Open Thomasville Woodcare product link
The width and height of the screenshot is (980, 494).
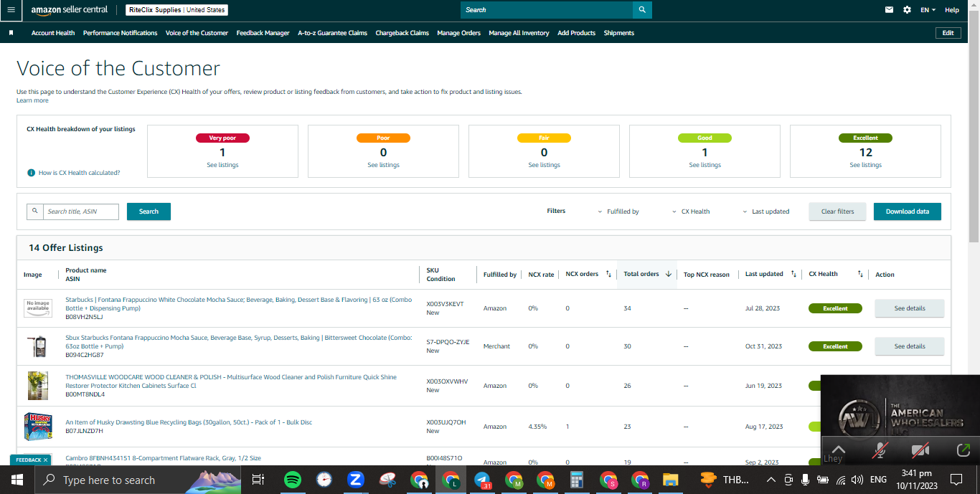(231, 381)
